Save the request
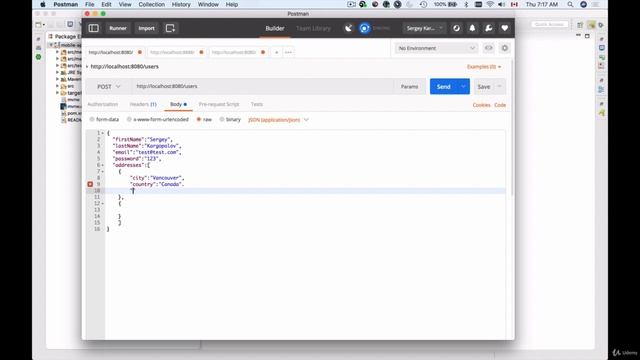Screen dimensions: 640x360 click(x=484, y=87)
